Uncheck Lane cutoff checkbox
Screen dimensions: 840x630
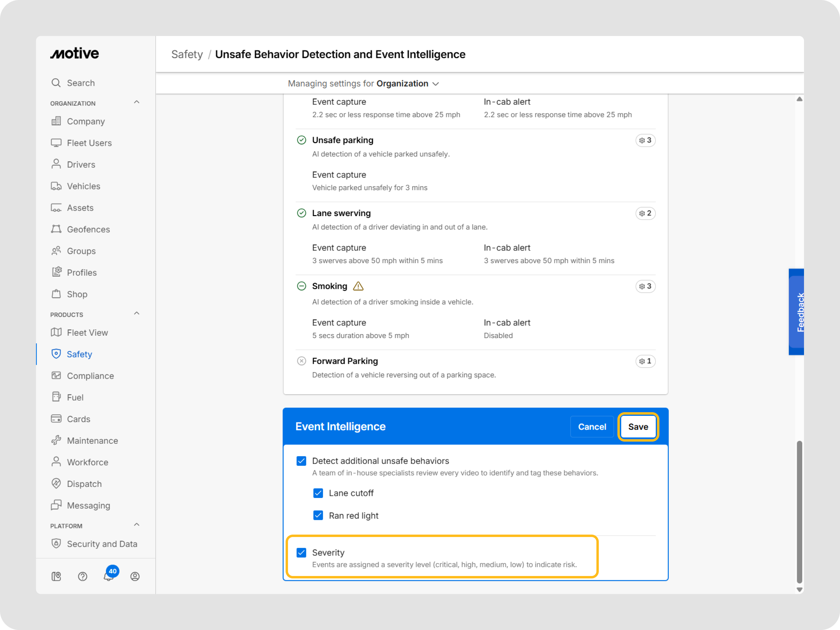[318, 493]
